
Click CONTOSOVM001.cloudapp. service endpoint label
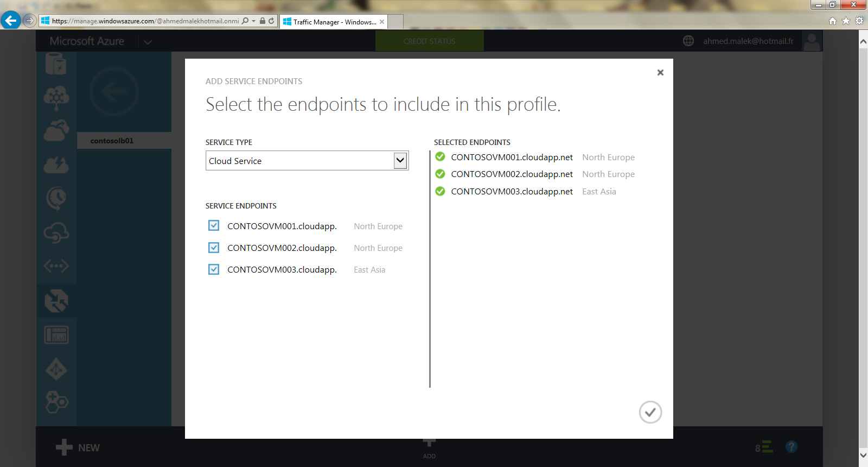(282, 226)
